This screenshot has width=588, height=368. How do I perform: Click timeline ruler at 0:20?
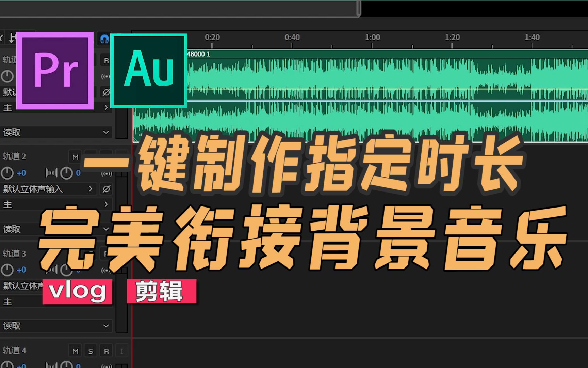212,37
